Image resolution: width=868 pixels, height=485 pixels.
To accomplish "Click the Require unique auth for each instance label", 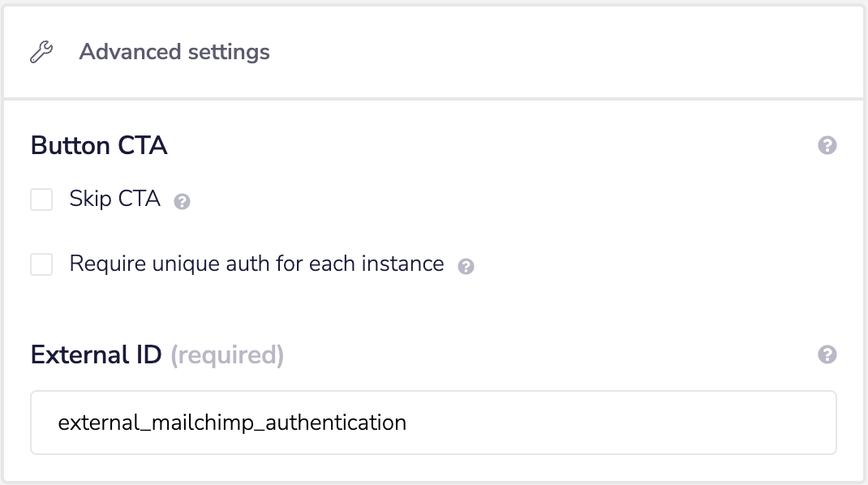I will (x=256, y=264).
